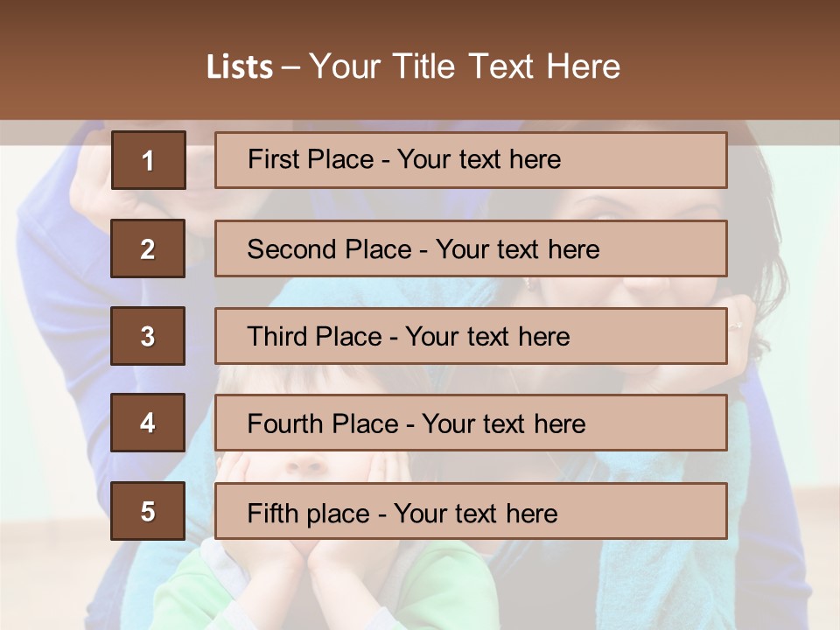
Task: Select the 'Your Title Text Here' placeholder
Action: point(465,66)
